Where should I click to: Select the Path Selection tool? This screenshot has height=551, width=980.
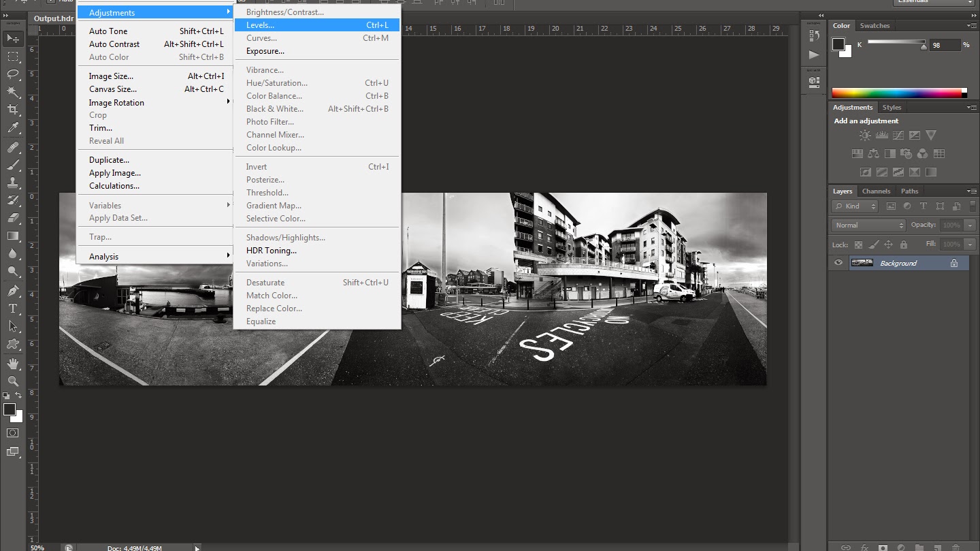click(x=13, y=326)
